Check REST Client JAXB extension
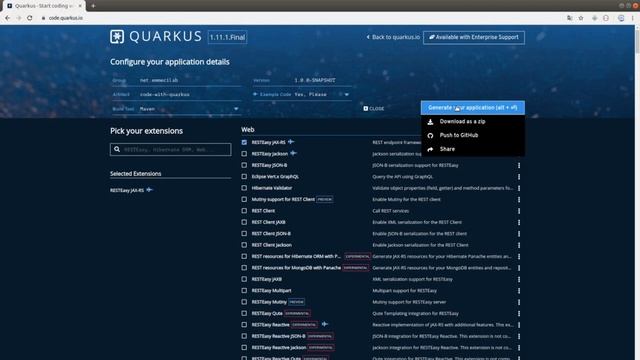The height and width of the screenshot is (360, 640). 244,222
